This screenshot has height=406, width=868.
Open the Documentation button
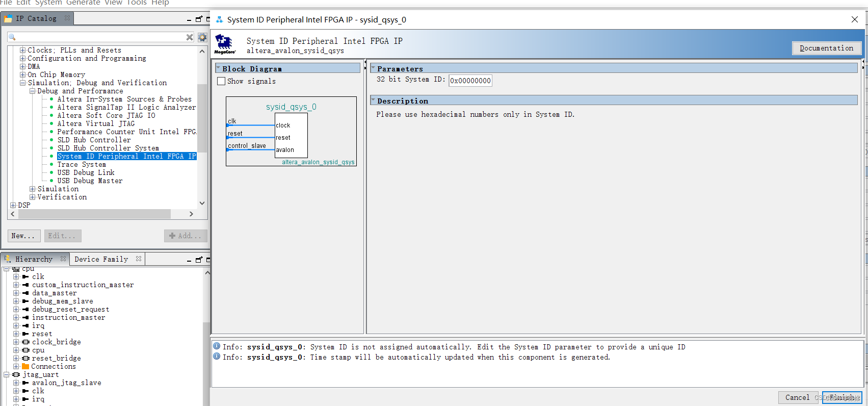click(x=827, y=48)
